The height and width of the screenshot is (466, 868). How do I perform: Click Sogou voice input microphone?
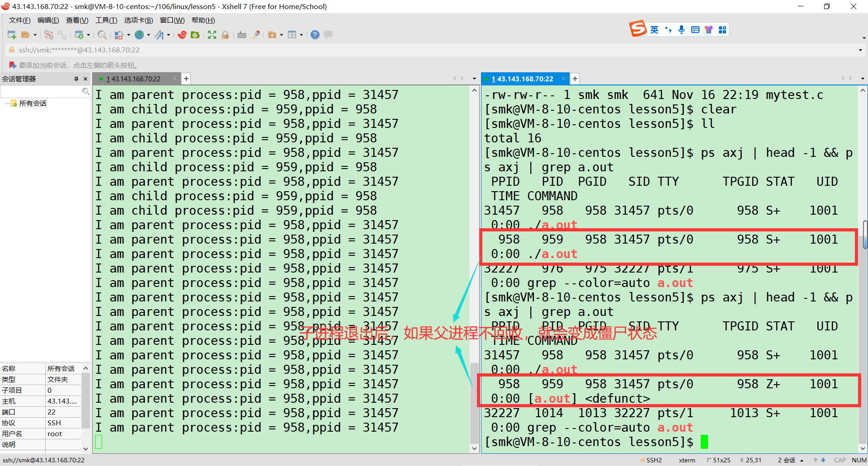tap(681, 30)
